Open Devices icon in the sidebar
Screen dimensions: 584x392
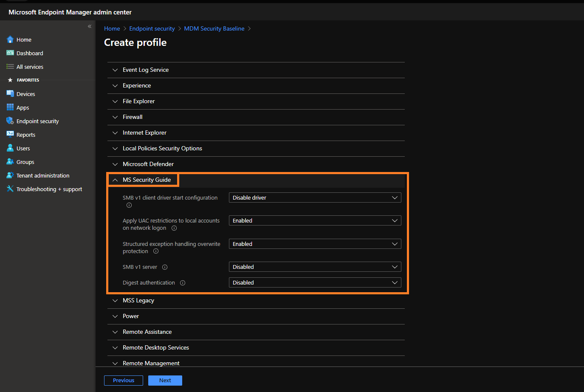point(10,94)
